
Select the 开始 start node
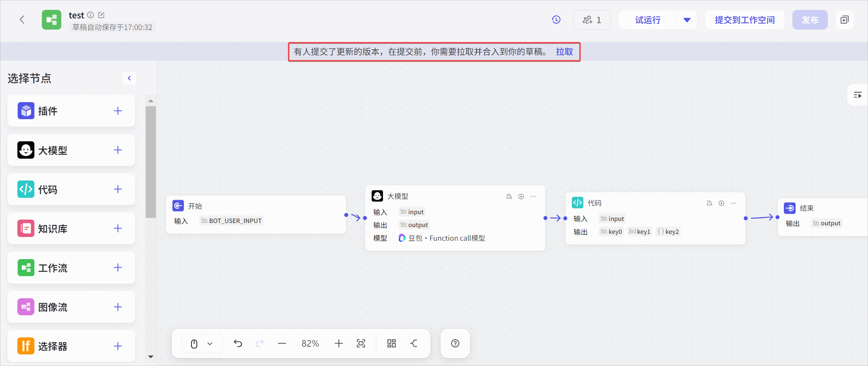[256, 214]
